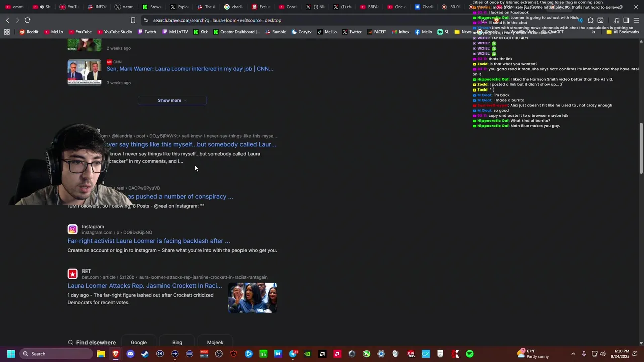Image resolution: width=644 pixels, height=362 pixels.
Task: Search elsewhere on Mojeek
Action: point(215,342)
